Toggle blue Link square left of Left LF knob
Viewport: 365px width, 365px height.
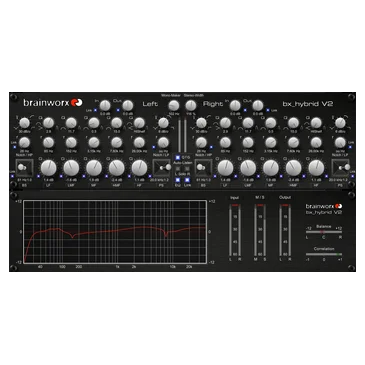(38, 176)
